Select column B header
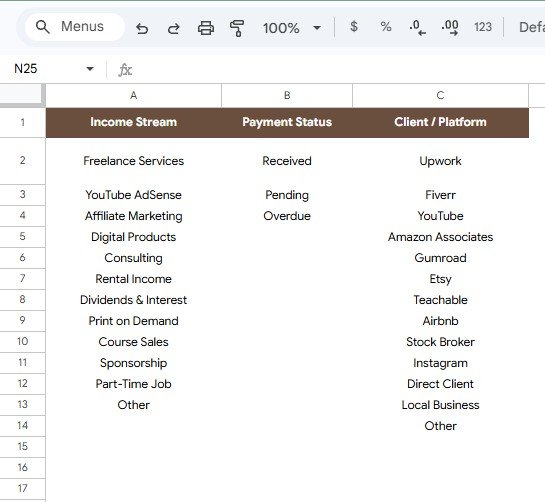545x502 pixels. tap(287, 96)
